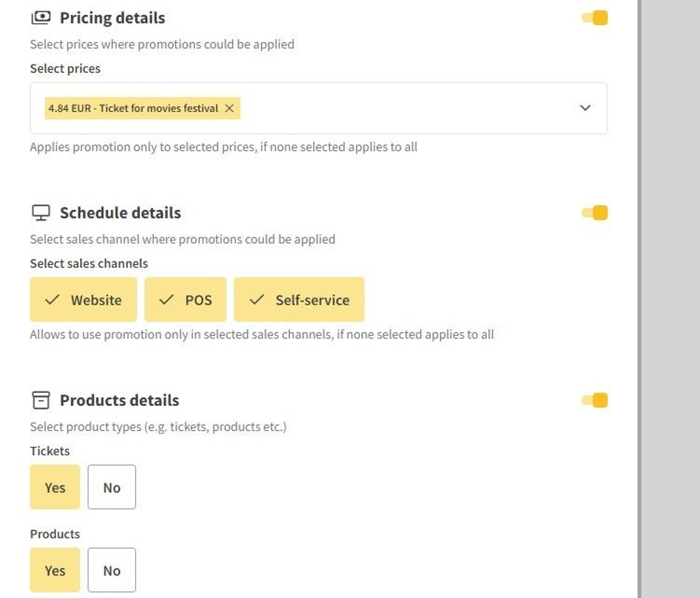Click the checkmark icon on POS

tap(166, 300)
